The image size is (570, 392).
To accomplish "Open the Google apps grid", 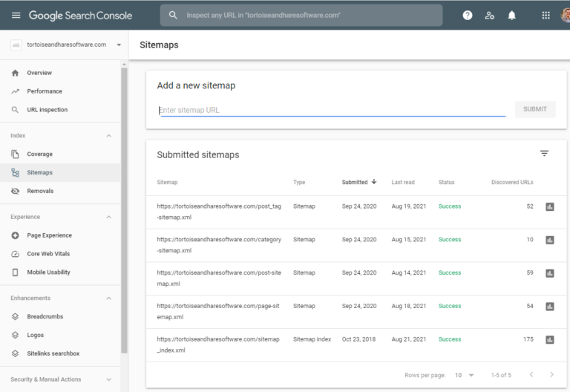I will pyautogui.click(x=546, y=16).
